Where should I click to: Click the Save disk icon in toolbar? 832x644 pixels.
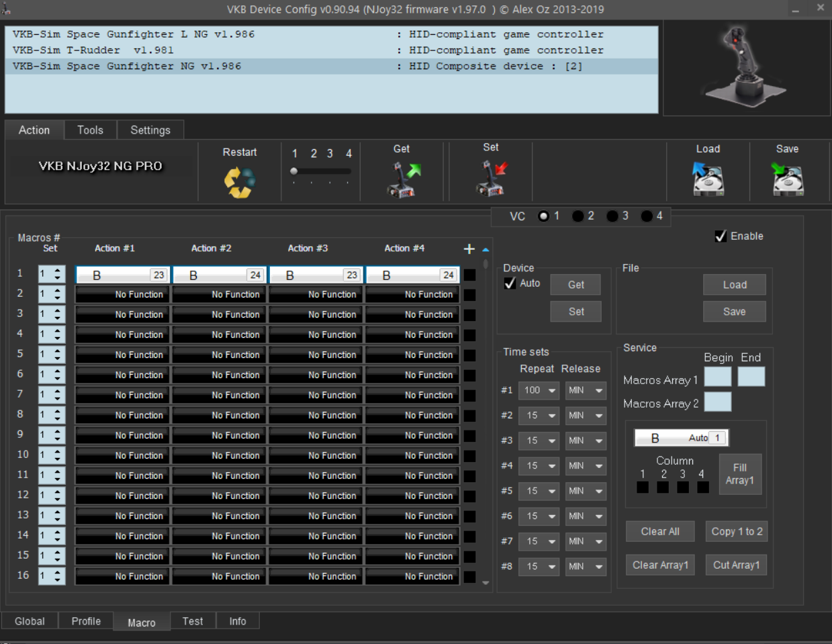[787, 179]
